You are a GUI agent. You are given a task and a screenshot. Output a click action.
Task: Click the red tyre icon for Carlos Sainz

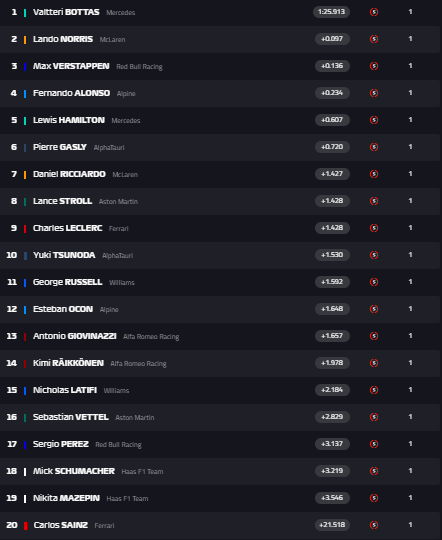[x=374, y=525]
